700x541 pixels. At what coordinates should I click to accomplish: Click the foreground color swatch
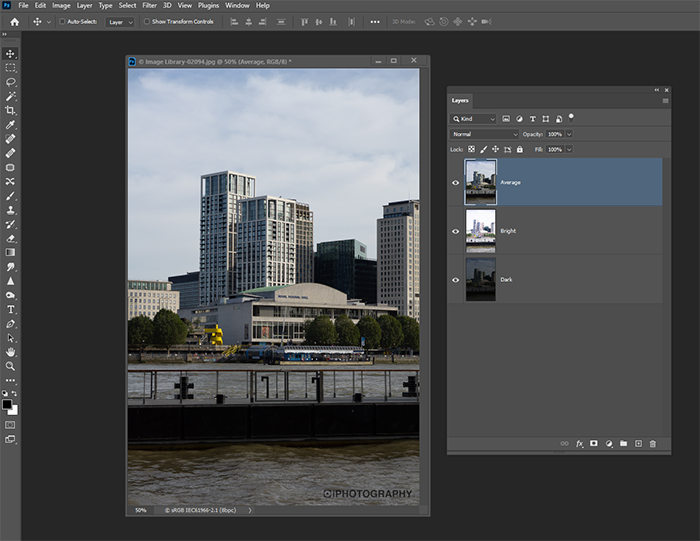[7, 404]
